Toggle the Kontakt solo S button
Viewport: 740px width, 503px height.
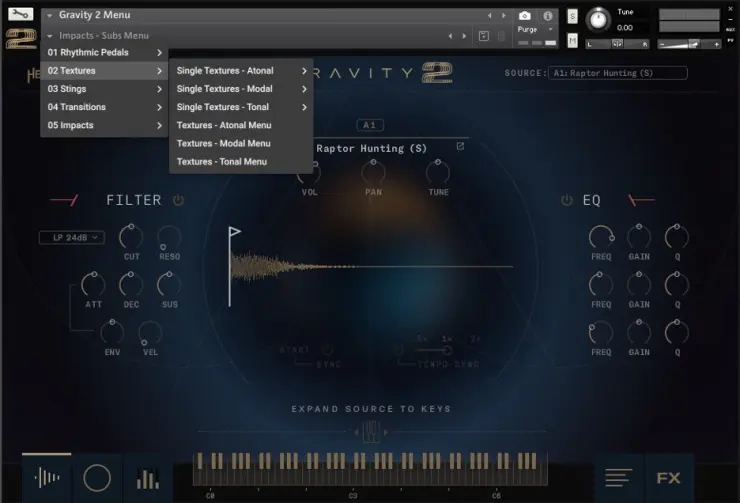click(572, 16)
